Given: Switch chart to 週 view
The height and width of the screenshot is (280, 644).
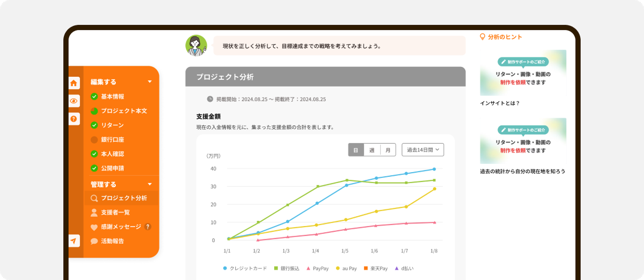Looking at the screenshot, I should click(372, 150).
